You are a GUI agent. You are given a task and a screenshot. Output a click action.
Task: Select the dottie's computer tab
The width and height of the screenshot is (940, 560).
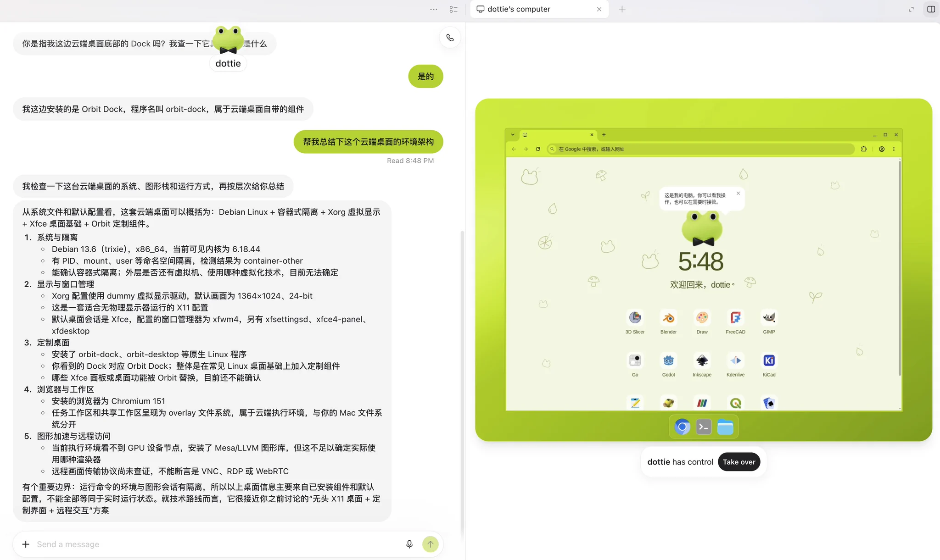pos(539,9)
